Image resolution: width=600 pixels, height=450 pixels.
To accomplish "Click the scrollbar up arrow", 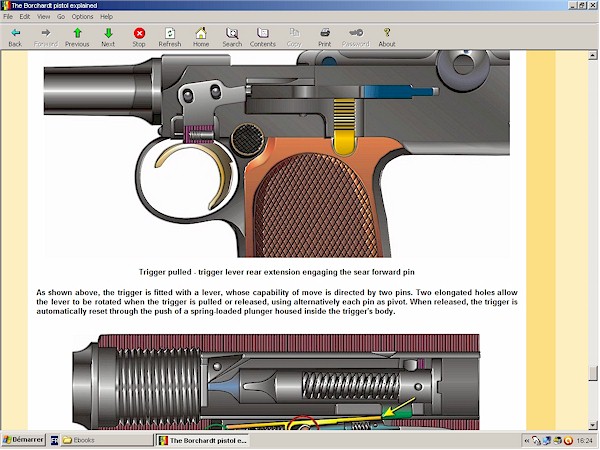I will 593,55.
